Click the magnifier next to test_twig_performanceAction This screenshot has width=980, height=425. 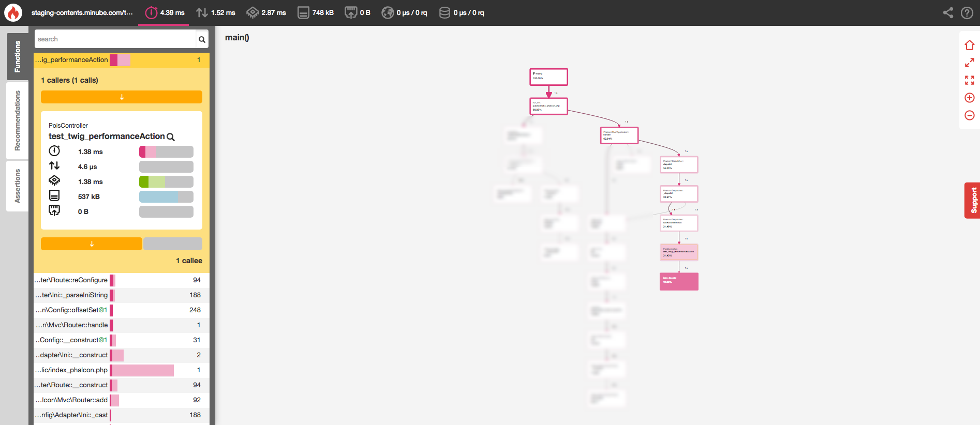(171, 136)
